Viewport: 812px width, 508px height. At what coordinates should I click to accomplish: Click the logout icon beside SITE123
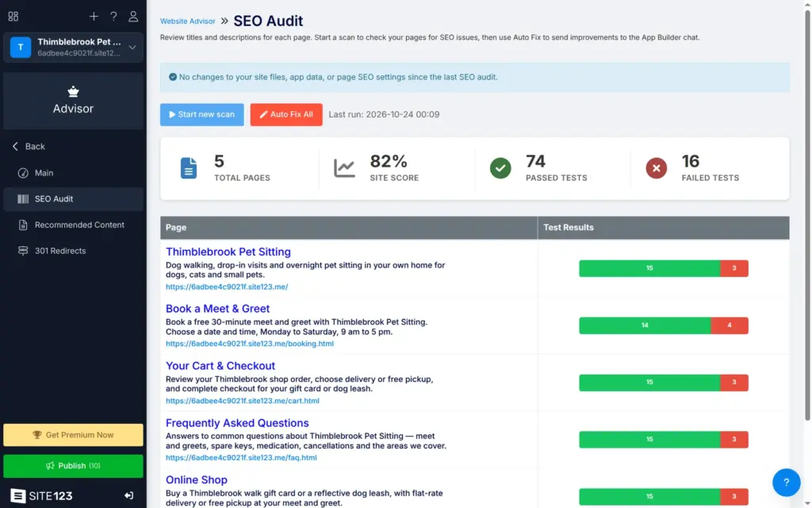[129, 496]
